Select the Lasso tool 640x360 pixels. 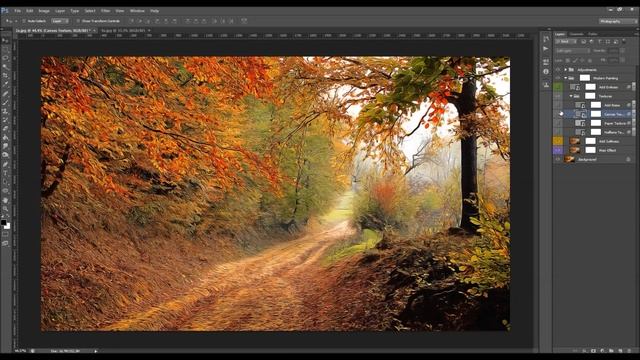coord(5,58)
